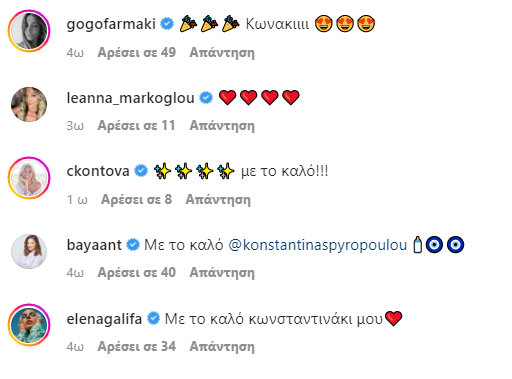
Task: Open elenagalifa's story avatar
Action: [29, 325]
